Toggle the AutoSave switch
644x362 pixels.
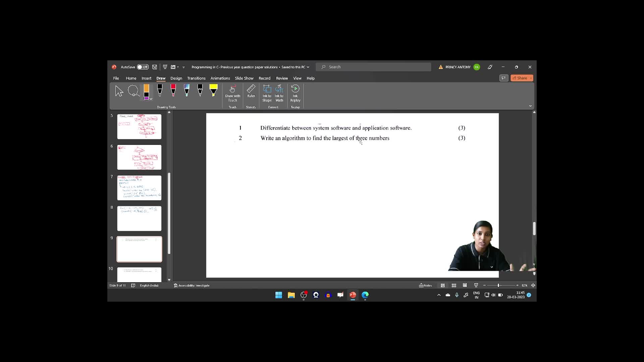pos(143,67)
